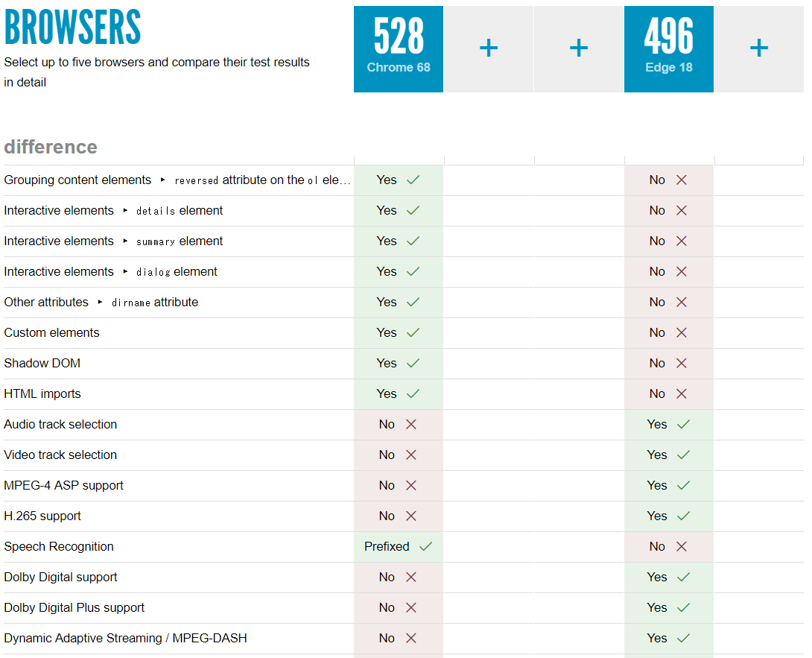Click Chrome's Prefixed checkmark for Speech Recognition
The height and width of the screenshot is (658, 812).
click(425, 547)
